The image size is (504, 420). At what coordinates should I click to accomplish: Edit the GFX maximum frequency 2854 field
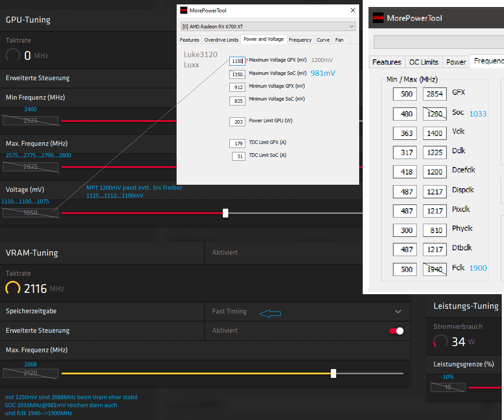tap(434, 94)
